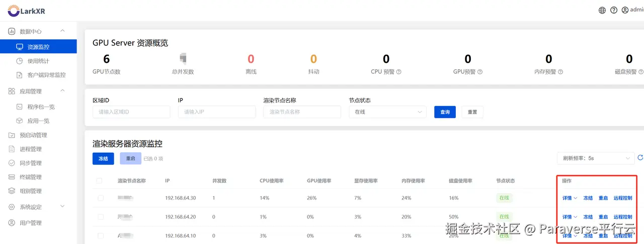This screenshot has height=244, width=644.
Task: Click the 应用管理 grid icon
Action: (x=12, y=91)
